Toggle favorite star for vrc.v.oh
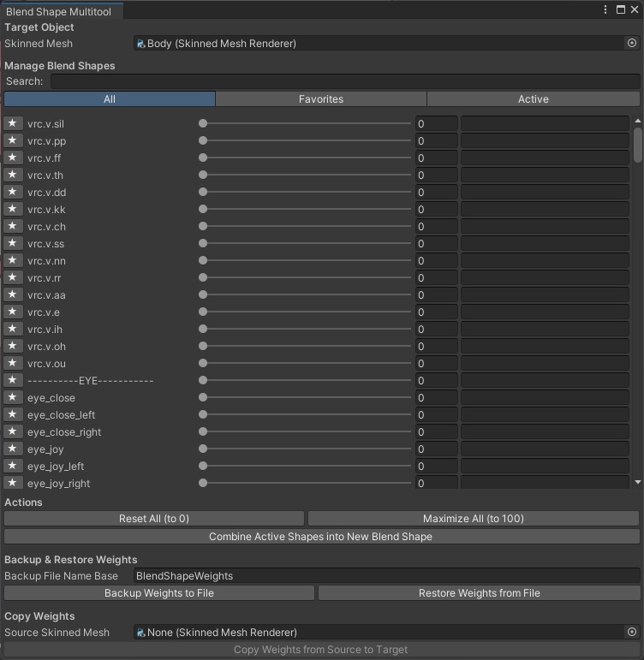The width and height of the screenshot is (644, 660). pyautogui.click(x=12, y=346)
